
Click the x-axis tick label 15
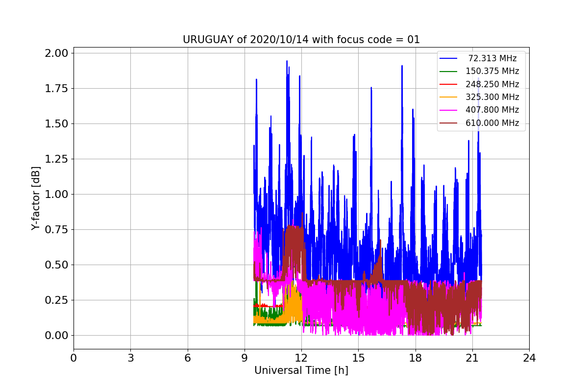[358, 358]
